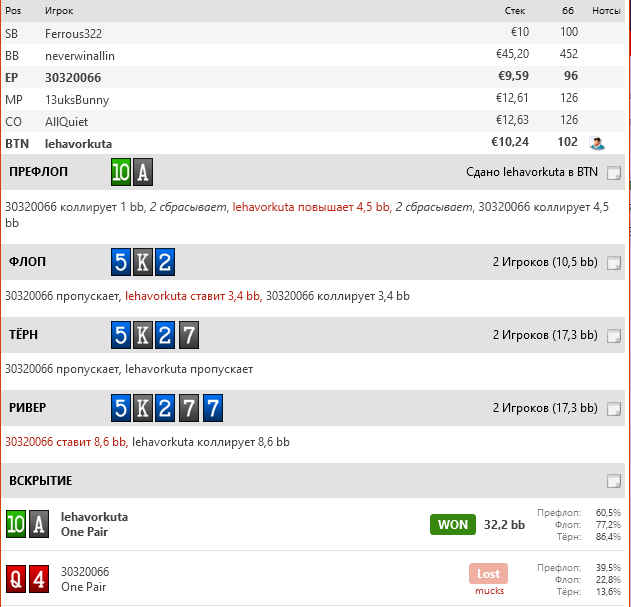631x607 pixels.
Task: Sort by the Стек column header
Action: click(x=514, y=10)
